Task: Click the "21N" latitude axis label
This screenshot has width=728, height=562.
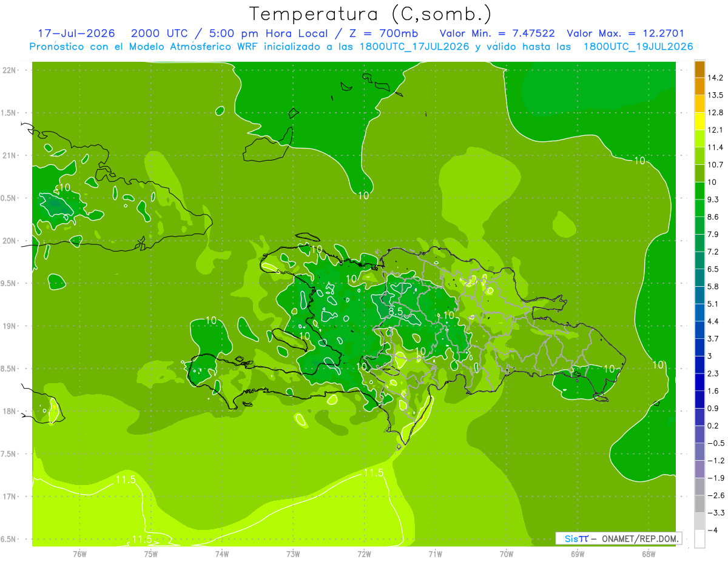Action: tap(10, 155)
